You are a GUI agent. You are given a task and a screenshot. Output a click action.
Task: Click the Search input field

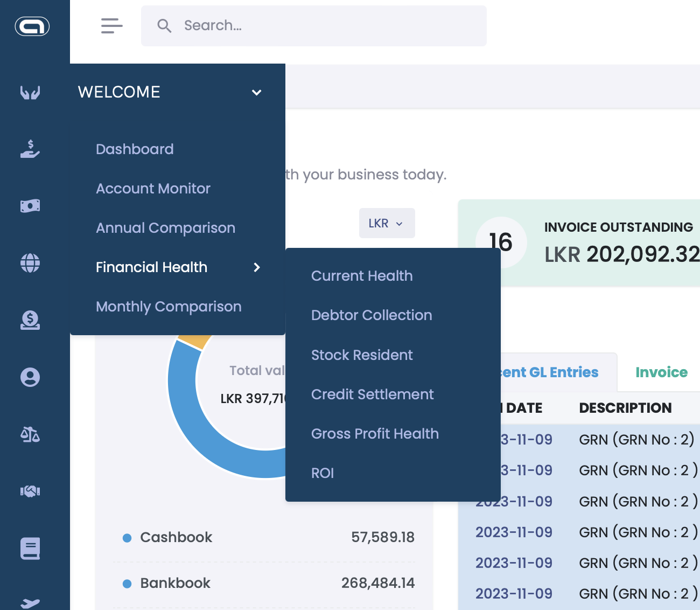[323, 26]
